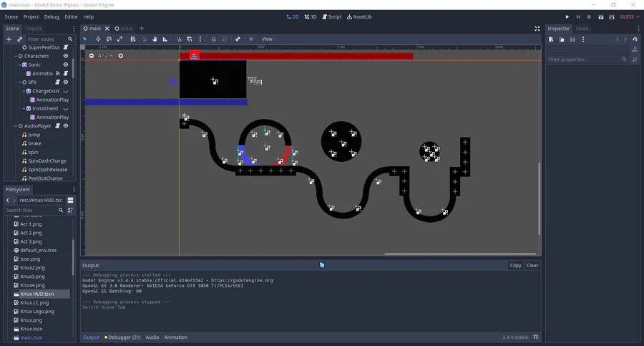
Task: Open GLES3 renderer dropdown
Action: coord(630,17)
